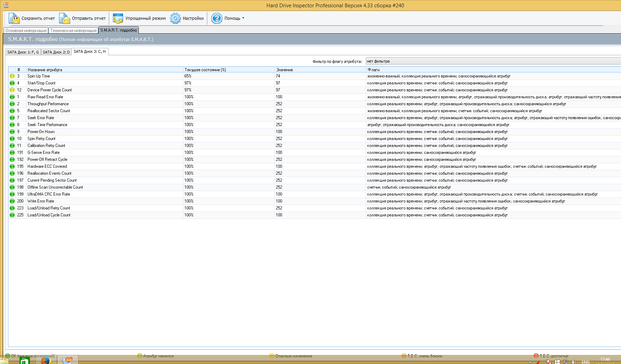Select the Calibration Retry Count row
This screenshot has height=364, width=621.
coord(315,146)
